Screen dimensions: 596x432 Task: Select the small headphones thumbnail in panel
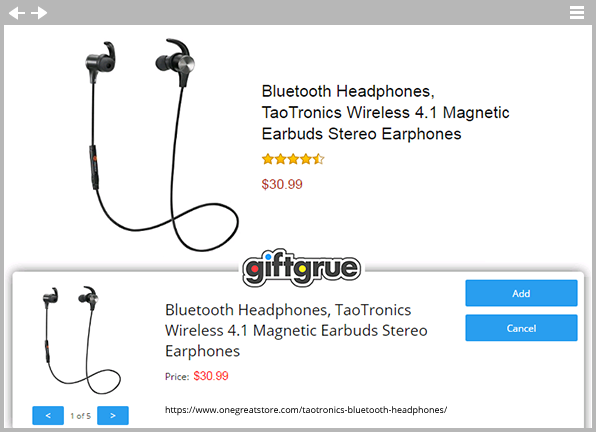(81, 340)
